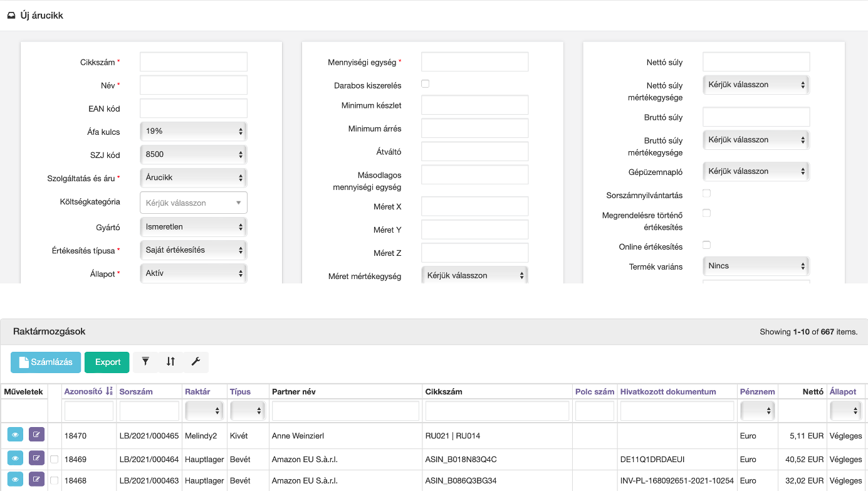Sort by Hivatkozott dokumentum column header
Viewport: 868px width, 491px height.
click(x=668, y=391)
